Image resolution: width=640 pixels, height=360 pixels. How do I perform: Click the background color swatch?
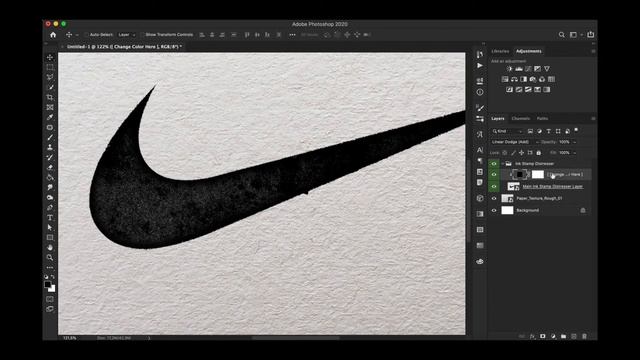coord(52,289)
